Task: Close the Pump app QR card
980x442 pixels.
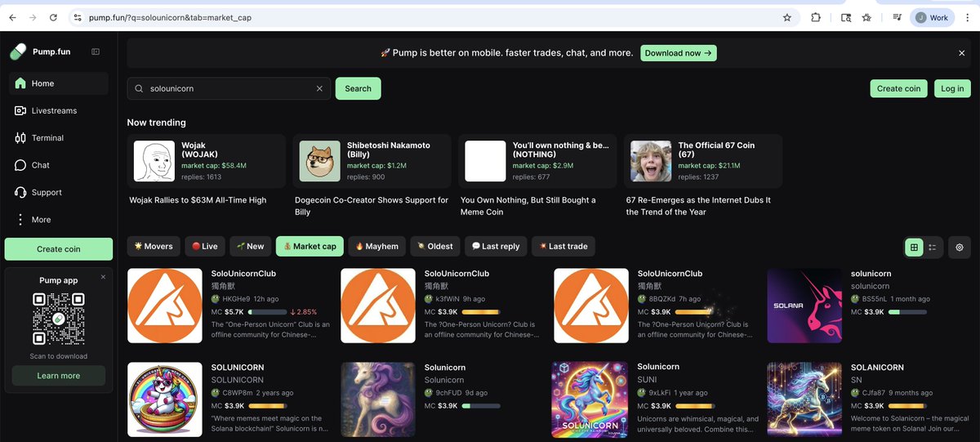Action: (x=103, y=277)
